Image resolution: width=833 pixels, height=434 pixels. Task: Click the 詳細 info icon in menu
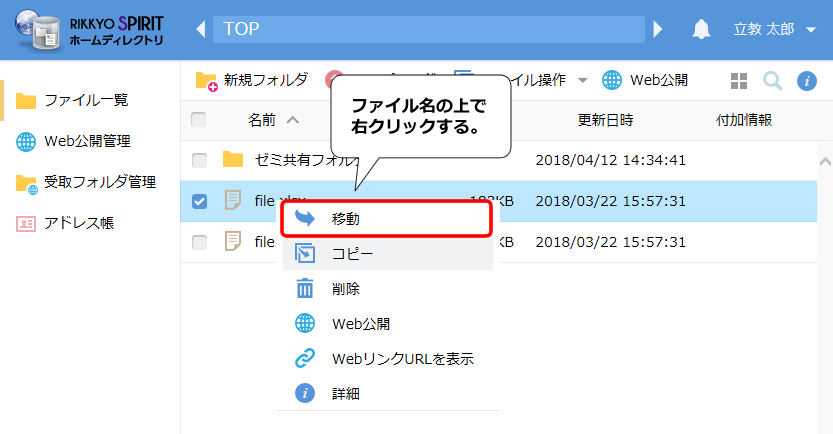coord(305,393)
